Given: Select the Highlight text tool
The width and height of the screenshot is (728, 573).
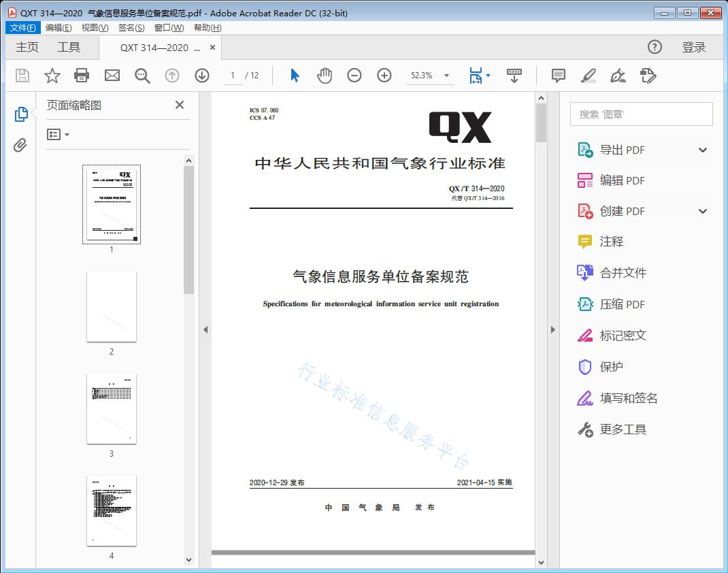Looking at the screenshot, I should pos(589,76).
